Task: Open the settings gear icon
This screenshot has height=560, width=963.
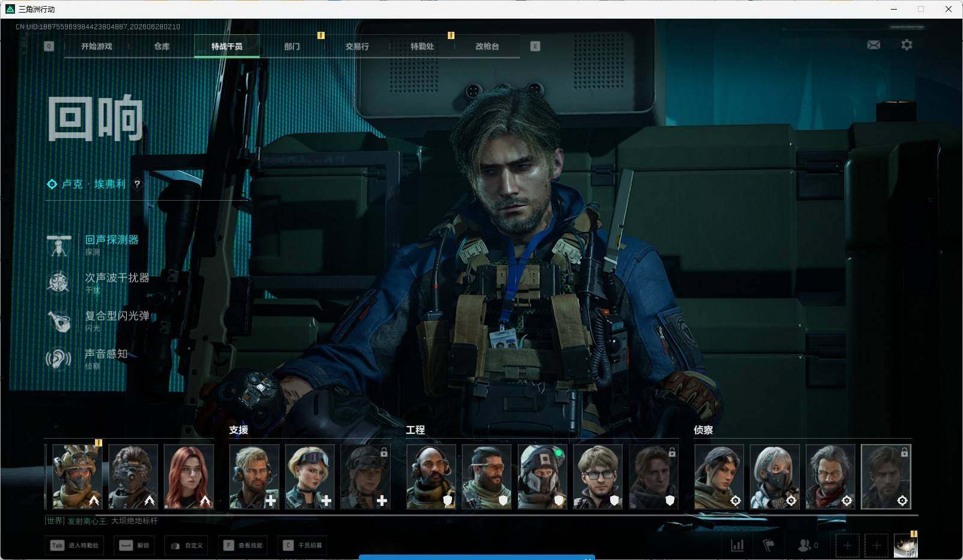Action: click(906, 44)
